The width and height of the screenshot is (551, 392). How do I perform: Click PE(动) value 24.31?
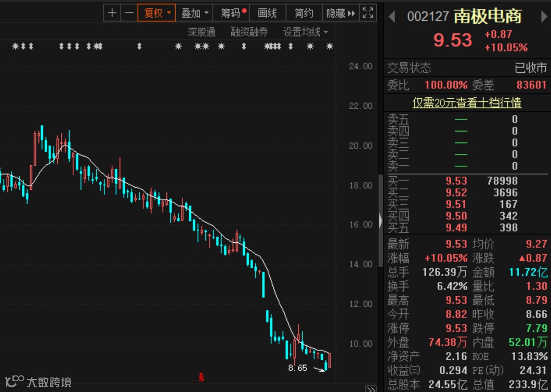(x=533, y=370)
